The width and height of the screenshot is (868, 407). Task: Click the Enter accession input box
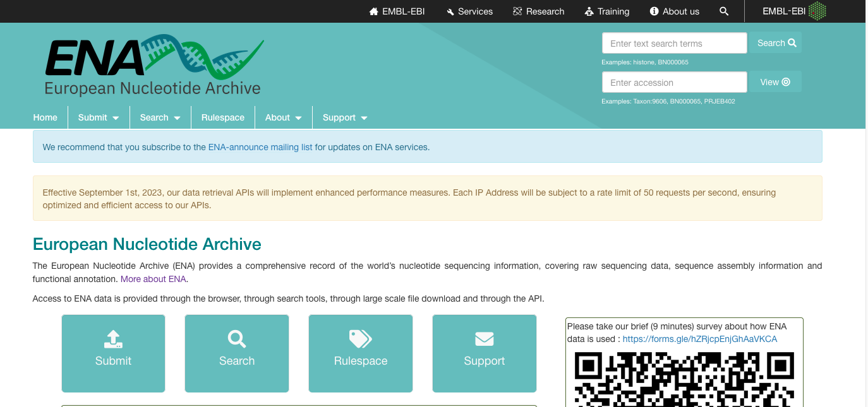(674, 83)
